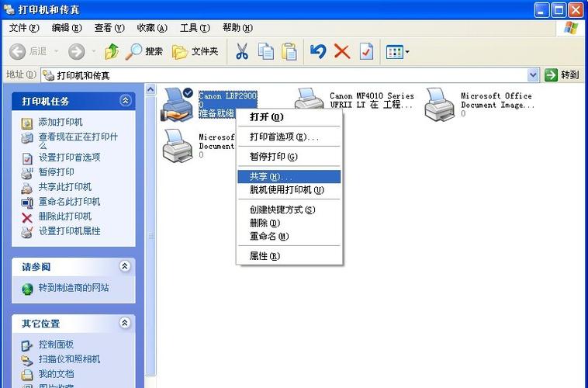Open the Views button dropdown arrow
The width and height of the screenshot is (588, 388).
coord(407,52)
